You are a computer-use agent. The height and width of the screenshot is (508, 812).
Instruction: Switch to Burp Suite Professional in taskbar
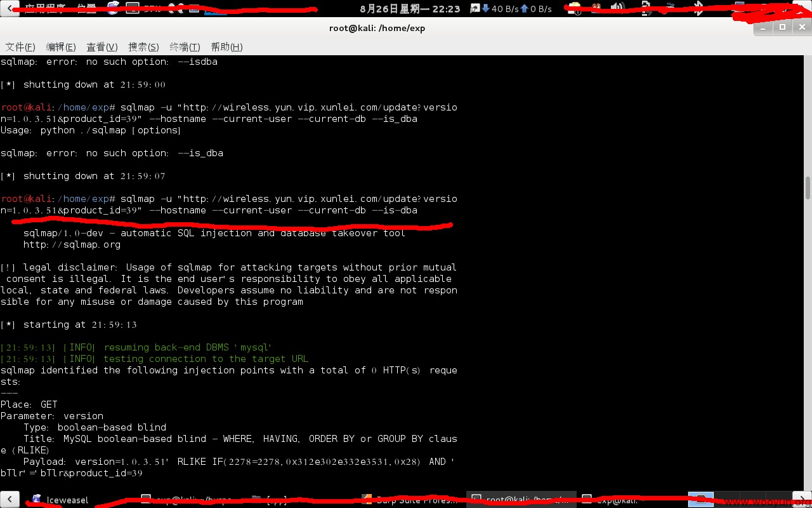tap(410, 500)
